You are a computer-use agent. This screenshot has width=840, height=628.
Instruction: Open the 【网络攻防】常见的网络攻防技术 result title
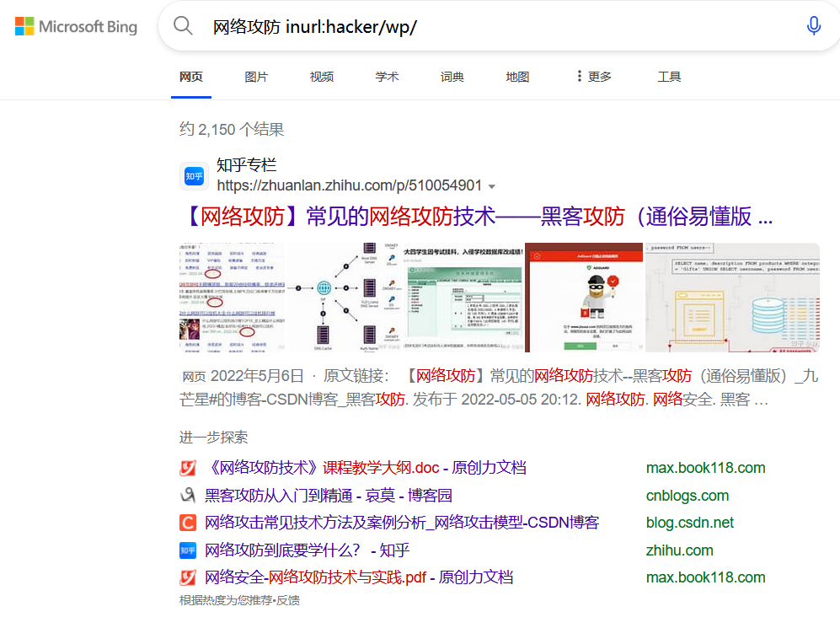[476, 217]
